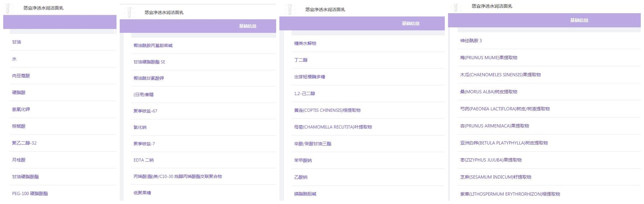
Task: Select the 氢氧化钾 ingredient row
Action: [21, 109]
